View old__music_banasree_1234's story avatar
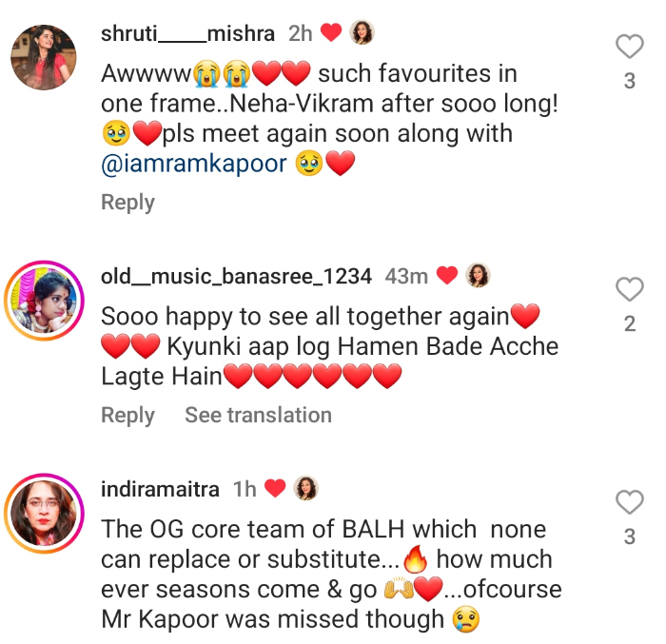This screenshot has width=666, height=644. click(44, 301)
